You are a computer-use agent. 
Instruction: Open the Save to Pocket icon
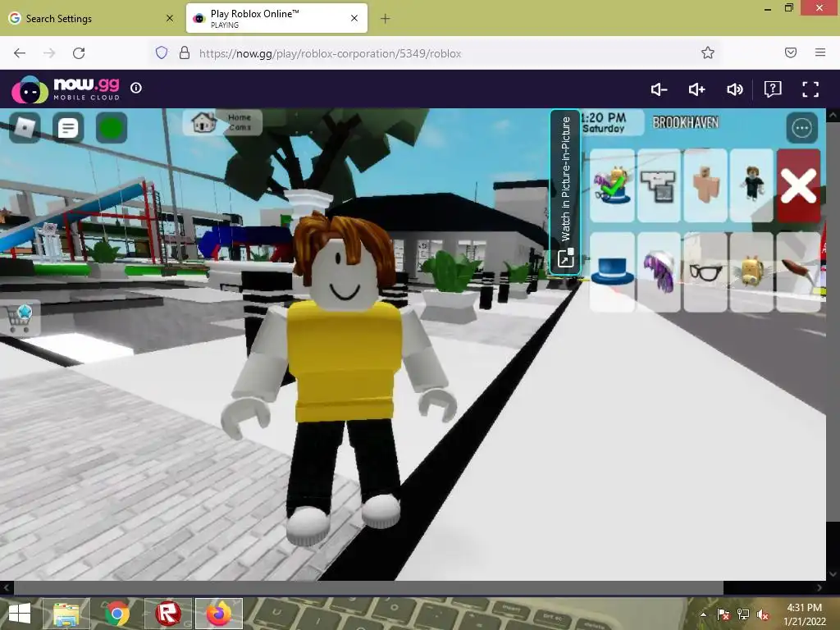pos(791,52)
